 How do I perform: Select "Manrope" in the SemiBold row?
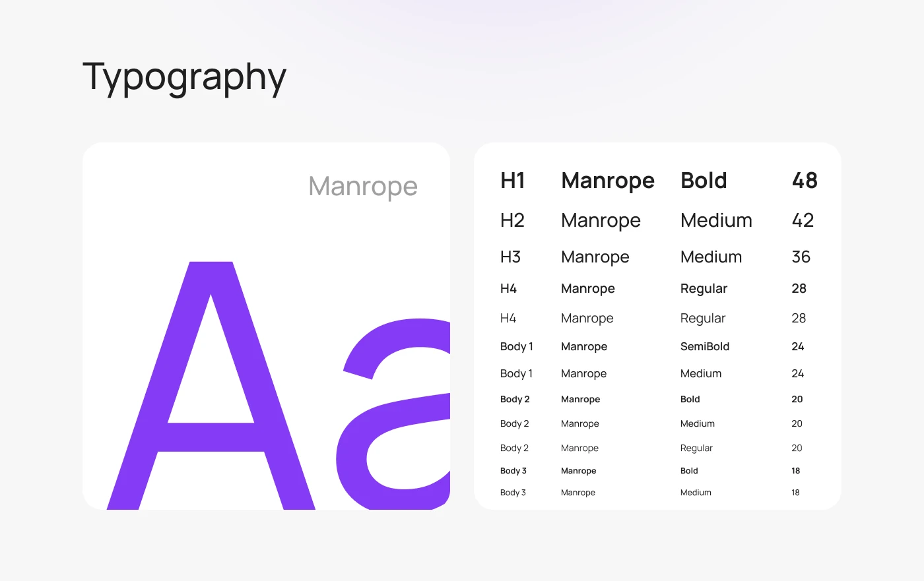point(584,347)
